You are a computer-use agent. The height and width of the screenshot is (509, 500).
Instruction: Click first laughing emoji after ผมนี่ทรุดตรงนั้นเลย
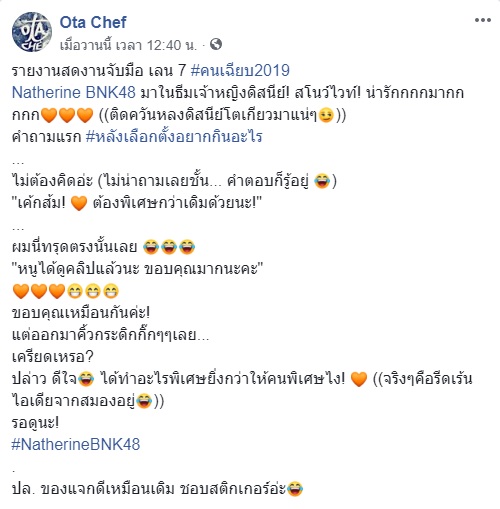[151, 247]
